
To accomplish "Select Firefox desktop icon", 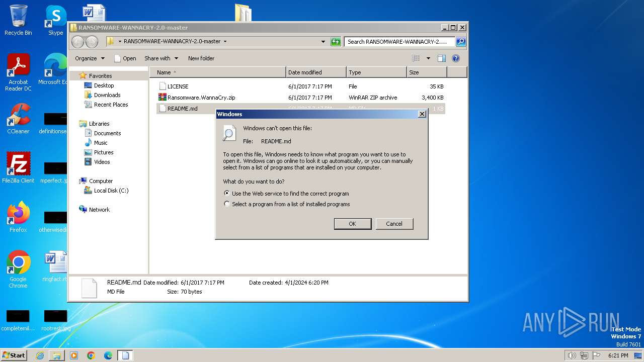I will pos(18,217).
